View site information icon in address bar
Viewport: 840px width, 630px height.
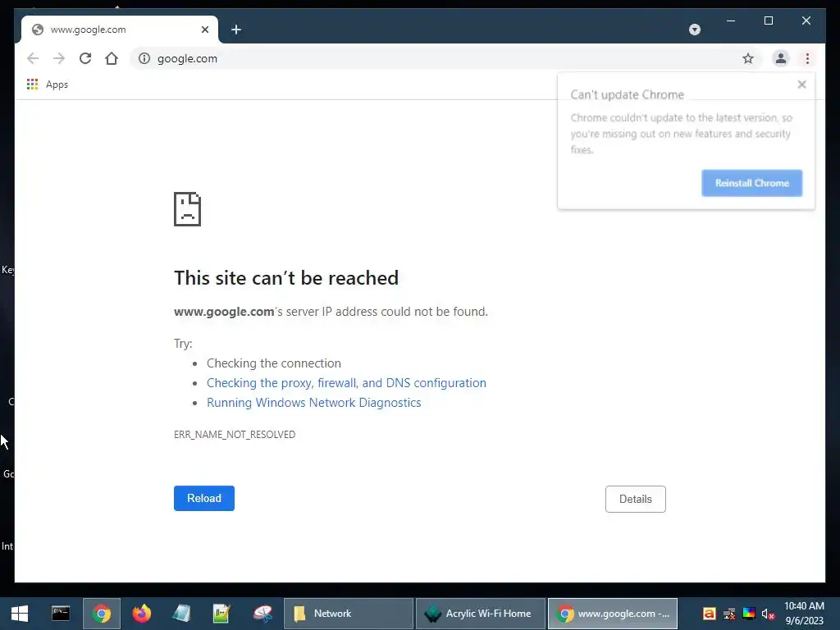[x=144, y=58]
